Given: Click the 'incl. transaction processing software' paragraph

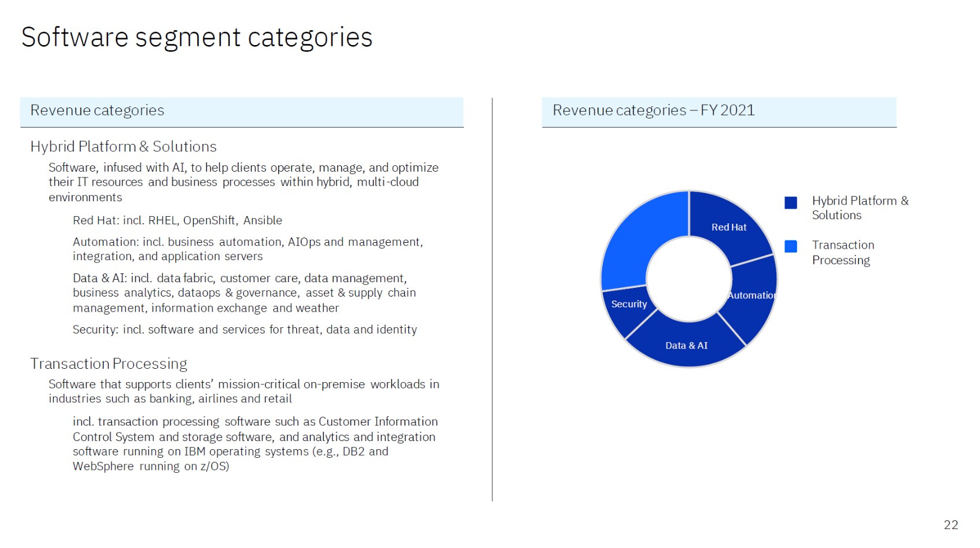Looking at the screenshot, I should [x=255, y=444].
